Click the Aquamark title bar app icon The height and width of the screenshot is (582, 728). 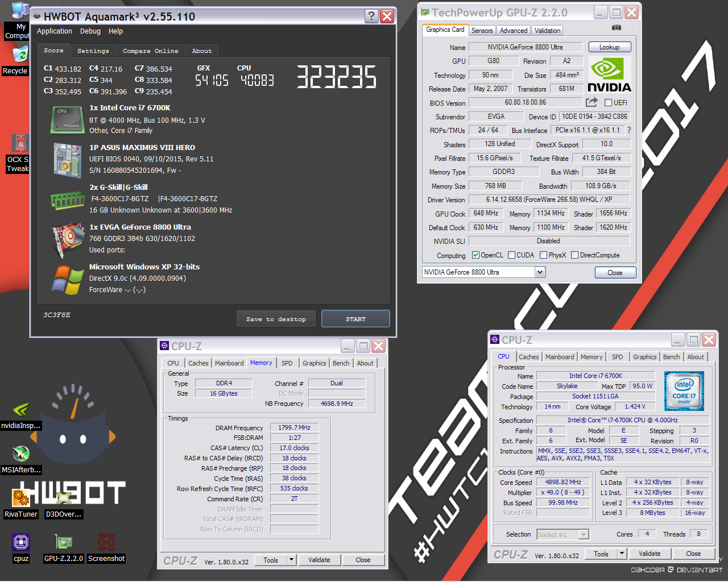37,16
